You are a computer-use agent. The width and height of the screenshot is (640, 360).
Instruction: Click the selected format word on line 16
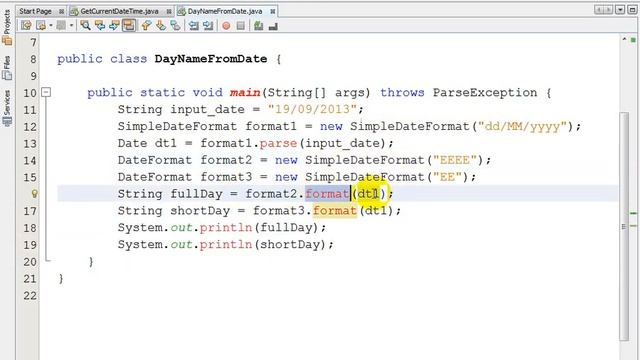(x=328, y=193)
